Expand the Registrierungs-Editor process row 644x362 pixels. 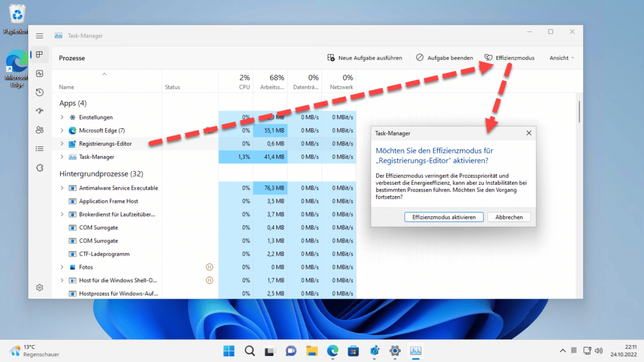[x=62, y=144]
